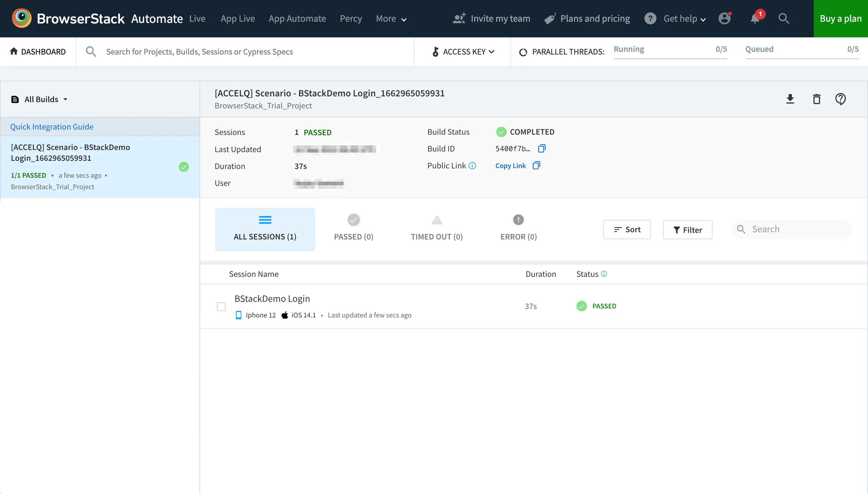Delete the build with trash icon

click(x=816, y=99)
